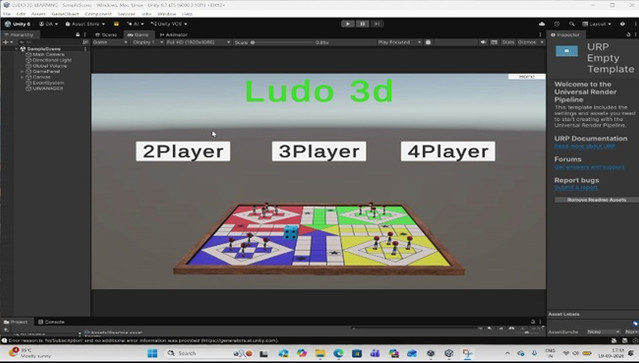Screen dimensions: 639x363
Task: Switch to the Console tab
Action: [x=52, y=322]
